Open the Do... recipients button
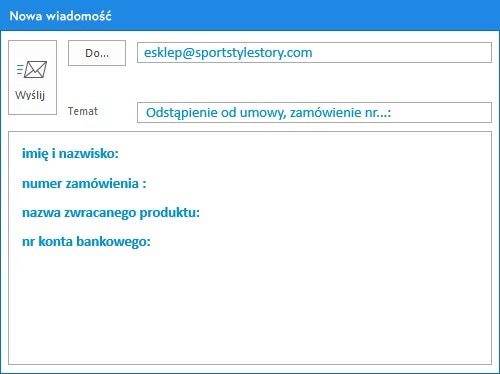Viewport: 500px width, 374px height. coord(97,53)
